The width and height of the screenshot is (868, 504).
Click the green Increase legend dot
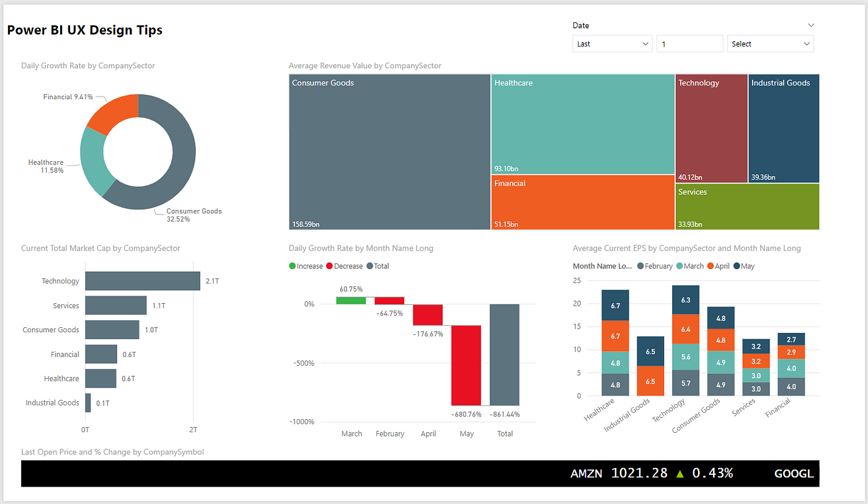click(x=292, y=266)
